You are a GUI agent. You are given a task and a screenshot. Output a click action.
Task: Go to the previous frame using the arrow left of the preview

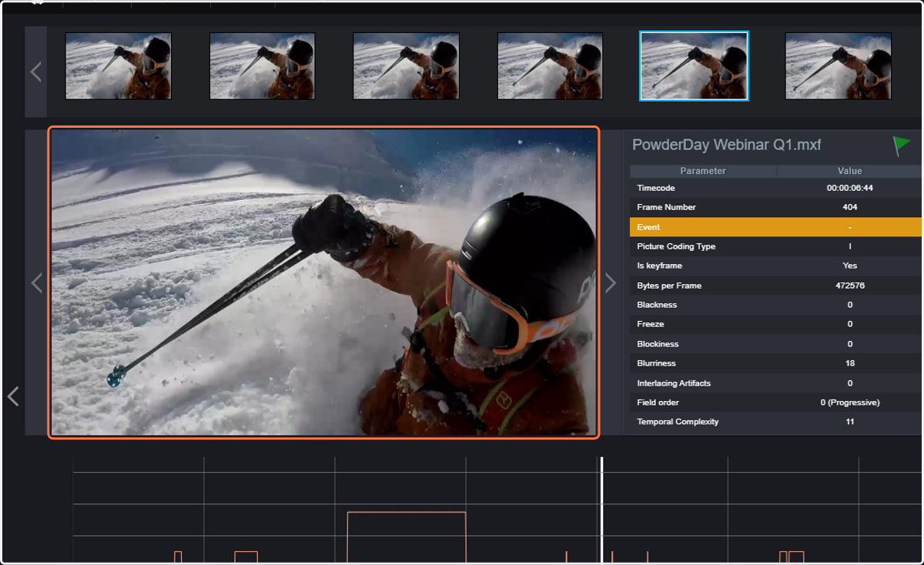(x=36, y=282)
